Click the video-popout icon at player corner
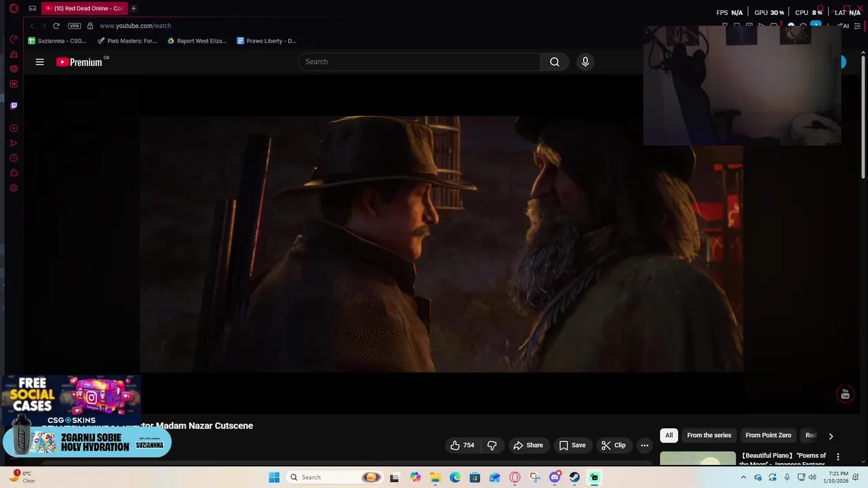The height and width of the screenshot is (488, 868). pyautogui.click(x=845, y=394)
